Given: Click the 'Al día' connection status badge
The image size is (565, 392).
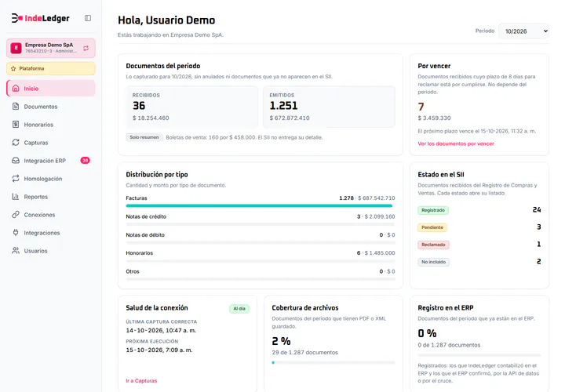Looking at the screenshot, I should [x=239, y=308].
